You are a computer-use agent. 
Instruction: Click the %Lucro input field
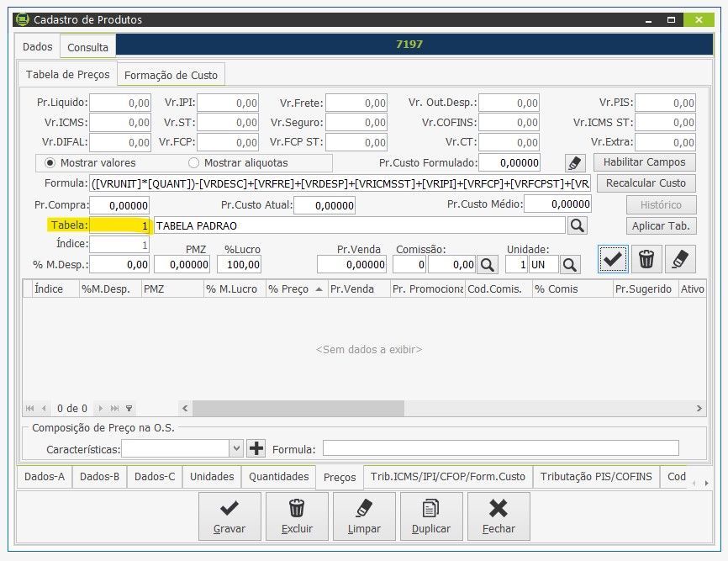239,264
